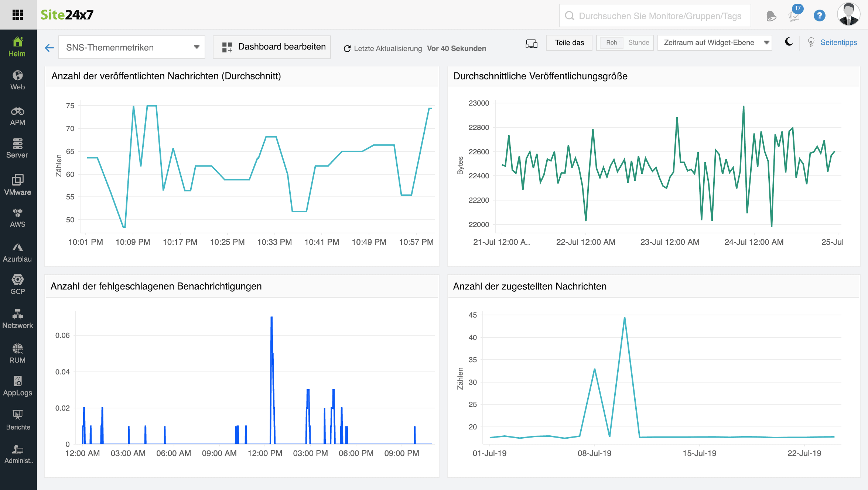Open the user profile avatar
The height and width of the screenshot is (490, 868).
[x=848, y=15]
